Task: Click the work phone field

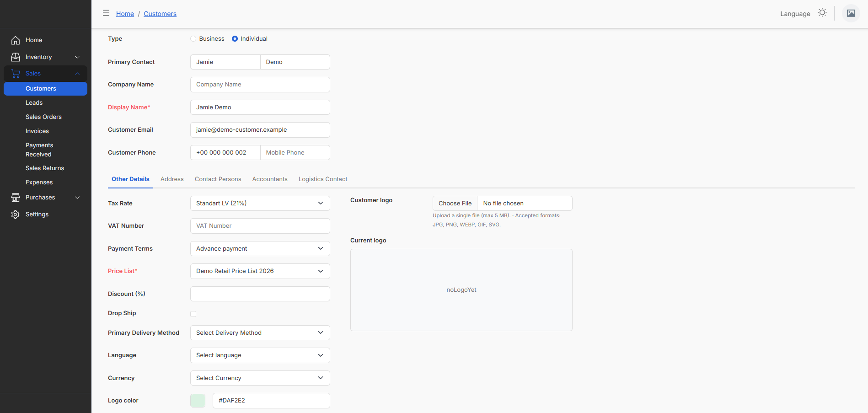Action: coord(225,153)
